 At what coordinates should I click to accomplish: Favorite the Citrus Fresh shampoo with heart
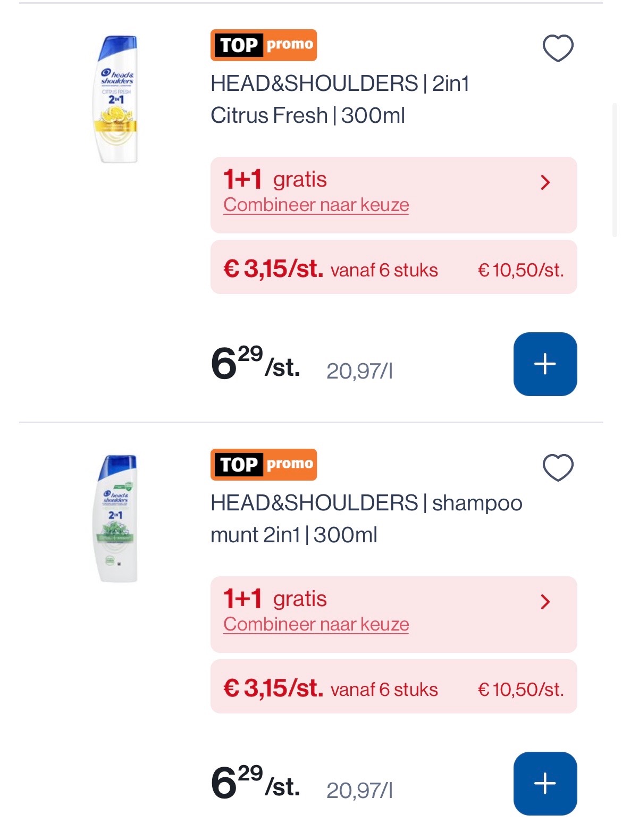[558, 48]
